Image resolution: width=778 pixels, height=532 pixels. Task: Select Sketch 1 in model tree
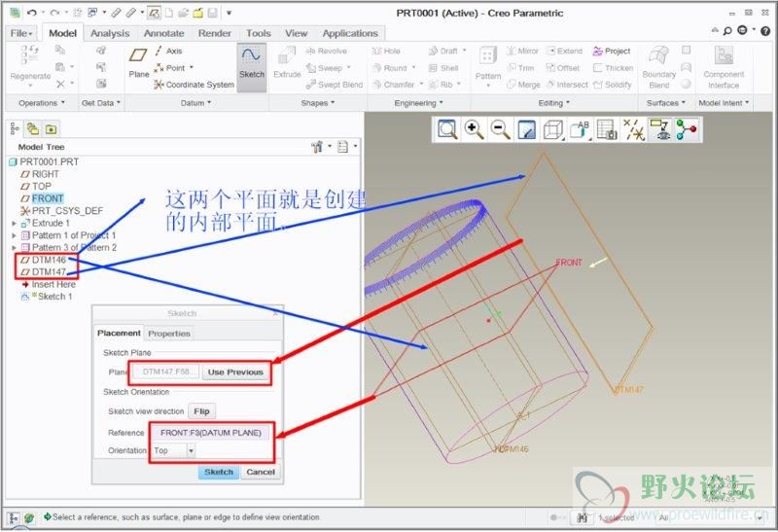point(54,297)
